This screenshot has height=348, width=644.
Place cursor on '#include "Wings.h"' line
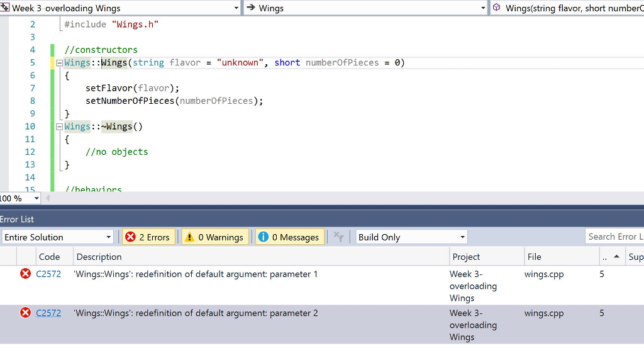[x=111, y=25]
